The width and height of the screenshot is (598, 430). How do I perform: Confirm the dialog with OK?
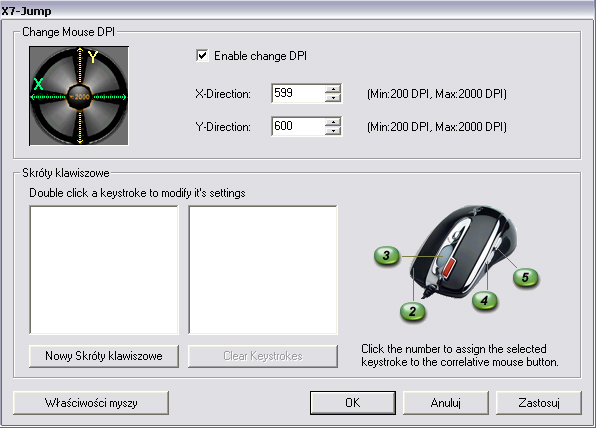coord(353,403)
